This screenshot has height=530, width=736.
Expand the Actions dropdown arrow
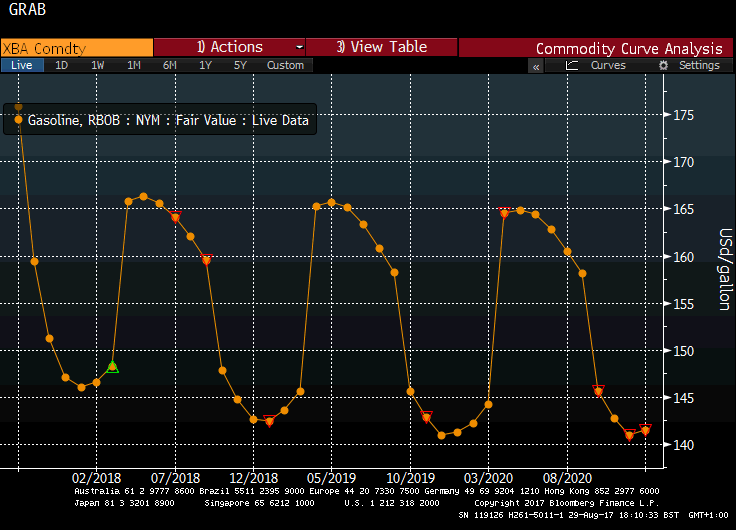click(x=299, y=47)
